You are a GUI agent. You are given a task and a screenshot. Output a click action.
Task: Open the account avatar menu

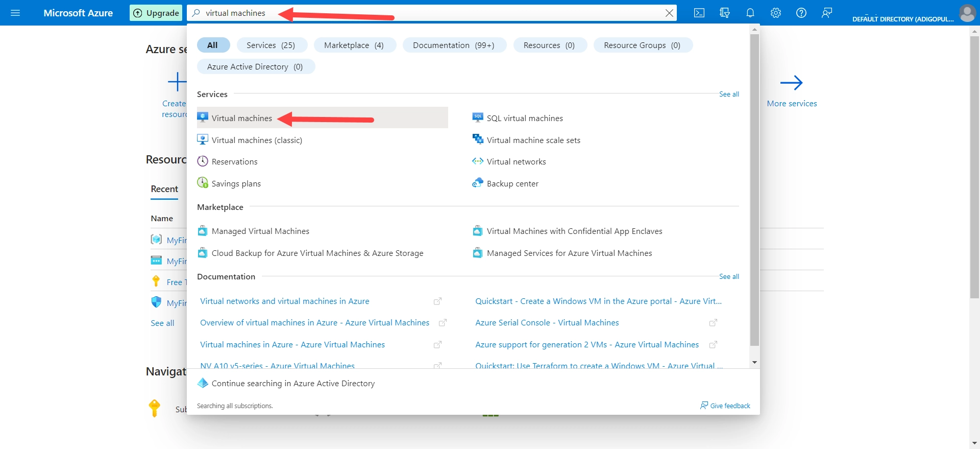(967, 13)
